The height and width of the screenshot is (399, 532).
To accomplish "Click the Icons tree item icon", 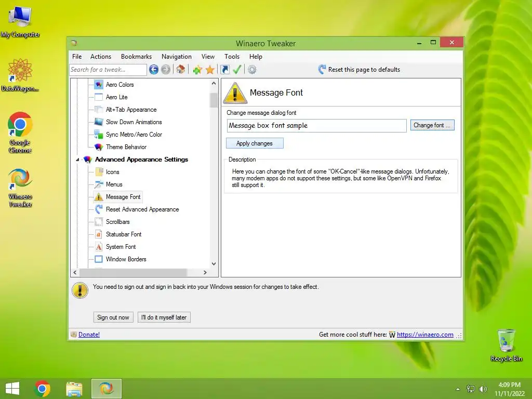I will pyautogui.click(x=99, y=171).
